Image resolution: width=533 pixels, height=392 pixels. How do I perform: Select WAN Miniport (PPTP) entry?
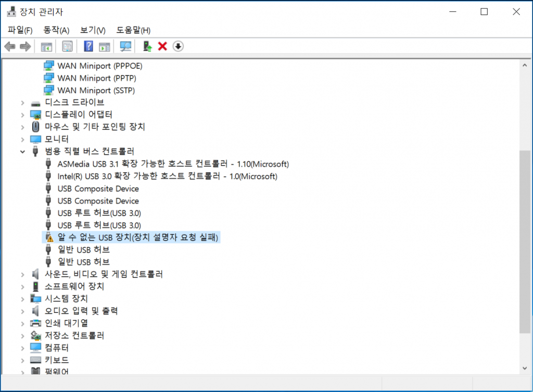click(x=97, y=78)
